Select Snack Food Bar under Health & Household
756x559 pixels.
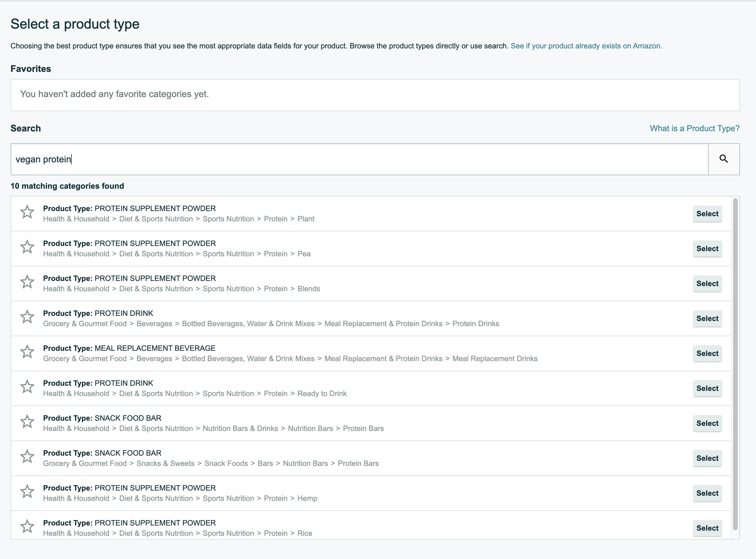(x=707, y=423)
